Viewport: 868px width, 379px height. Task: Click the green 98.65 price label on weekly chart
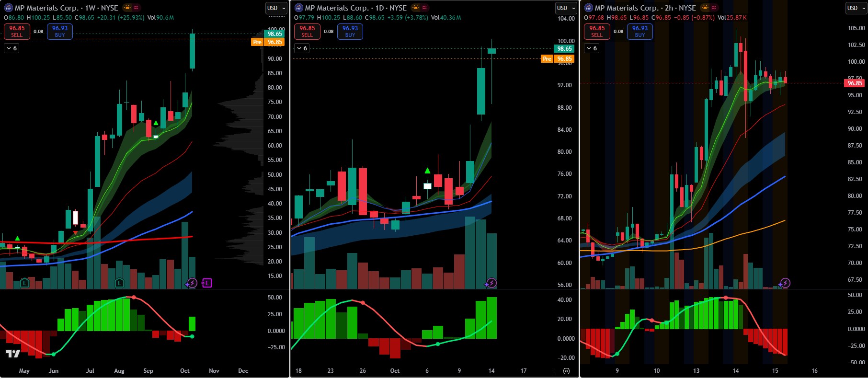(274, 34)
